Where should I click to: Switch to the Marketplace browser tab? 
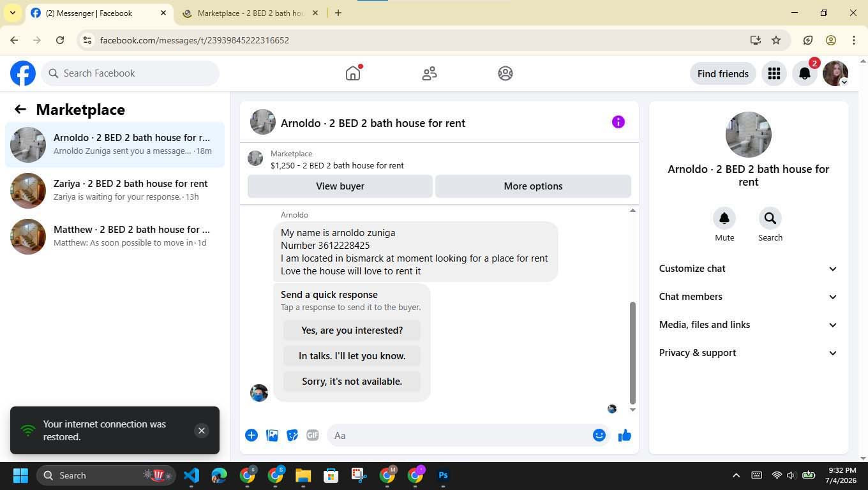coord(250,13)
